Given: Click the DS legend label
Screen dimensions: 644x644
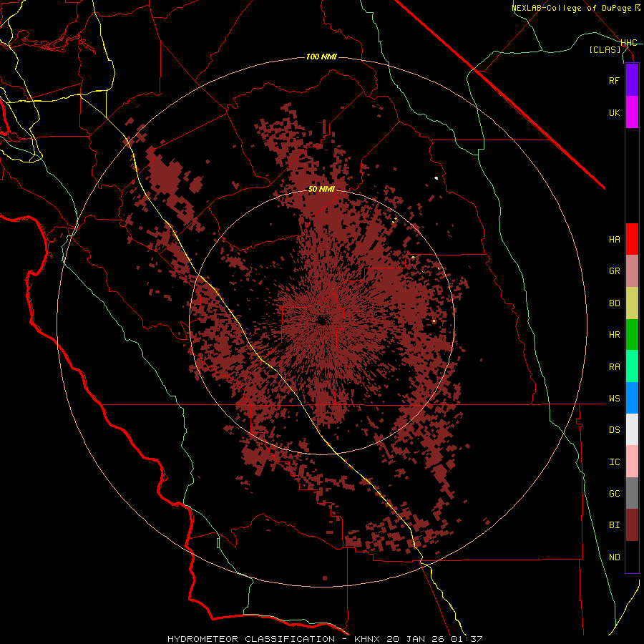Looking at the screenshot, I should point(614,429).
